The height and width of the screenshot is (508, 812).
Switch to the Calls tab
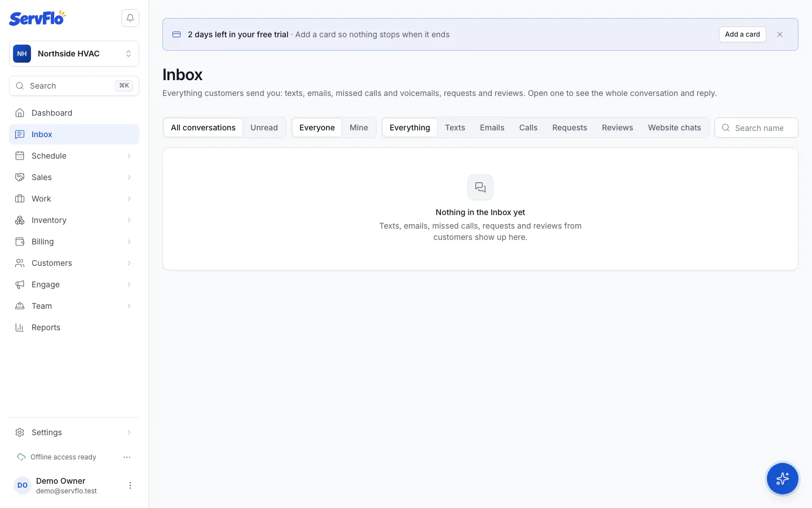click(528, 128)
